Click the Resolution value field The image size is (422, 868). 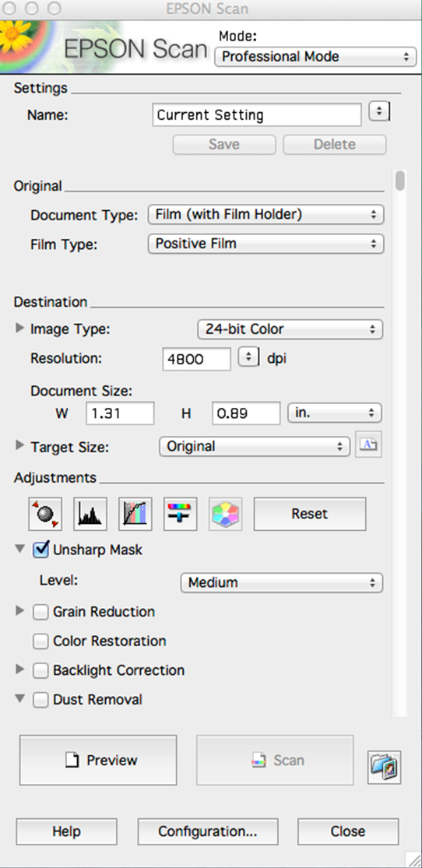tap(197, 359)
